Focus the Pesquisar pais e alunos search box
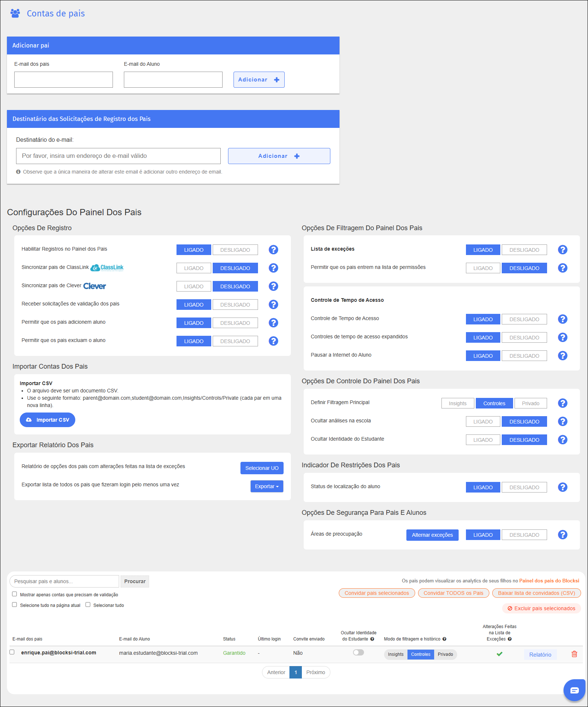The image size is (588, 707). click(64, 581)
